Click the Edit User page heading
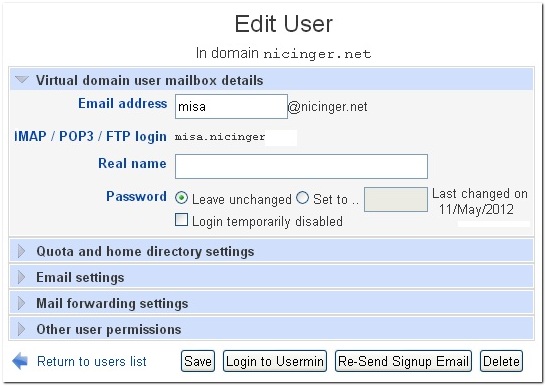 click(x=283, y=24)
